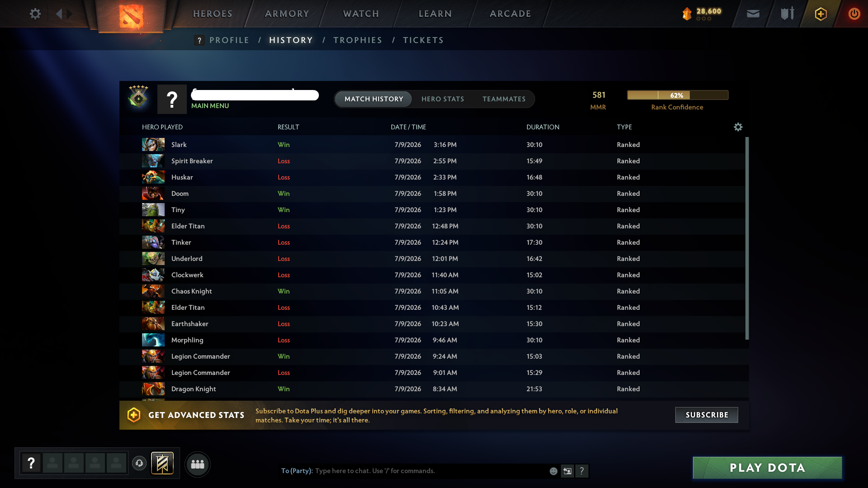Click the Chaos Knight hero portrait
This screenshot has width=868, height=488.
pyautogui.click(x=153, y=291)
